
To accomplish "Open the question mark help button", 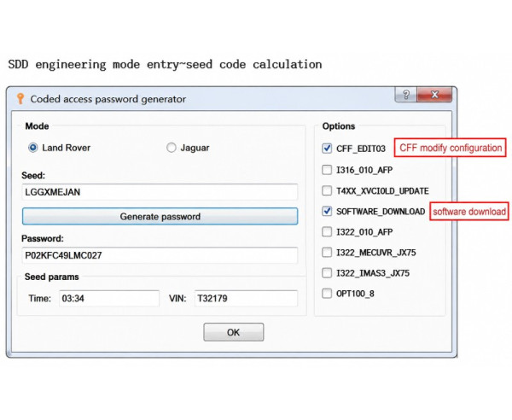I will pos(406,95).
